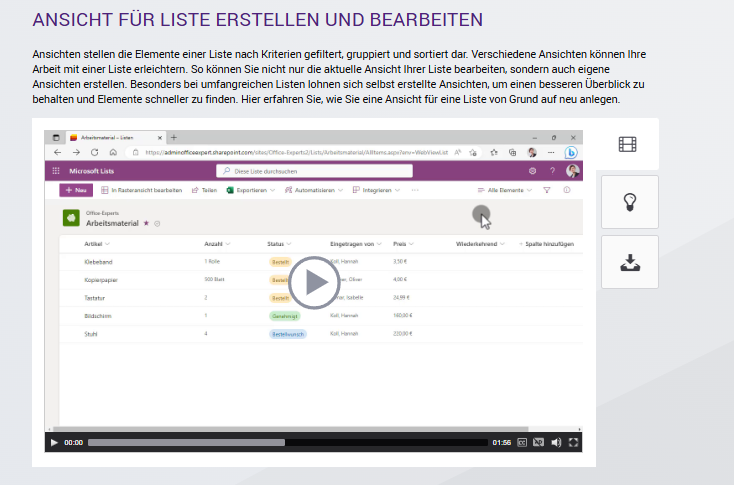Seek on the video progress bar
Screen dimensions: 734x485
(288, 442)
